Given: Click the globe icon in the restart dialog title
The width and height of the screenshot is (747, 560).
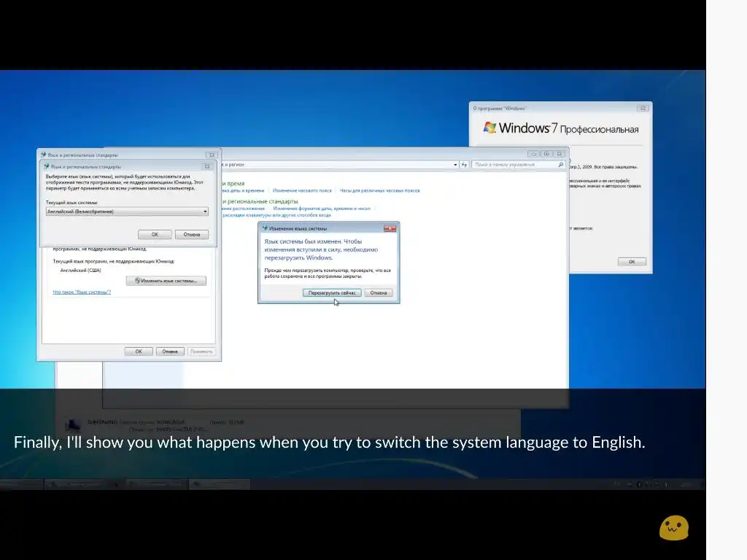Looking at the screenshot, I should coord(266,228).
